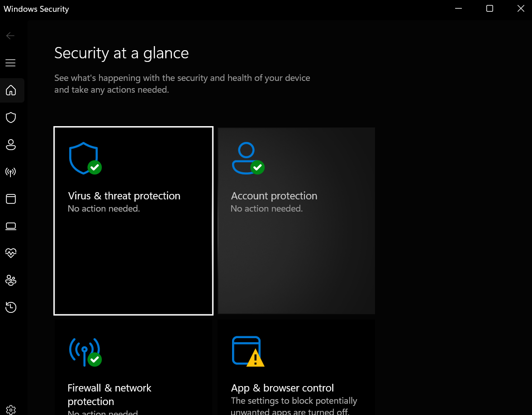Screen dimensions: 532x415
Task: Open Account protection person sidebar icon
Action: click(x=11, y=145)
